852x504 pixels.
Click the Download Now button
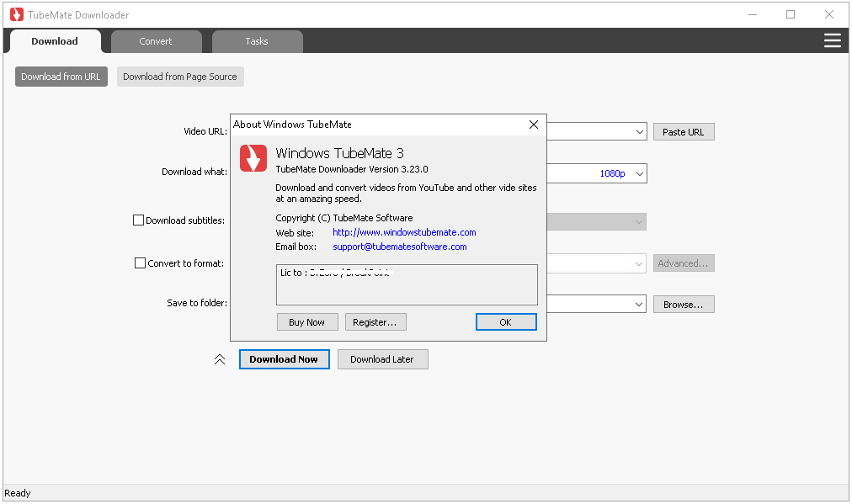click(284, 359)
